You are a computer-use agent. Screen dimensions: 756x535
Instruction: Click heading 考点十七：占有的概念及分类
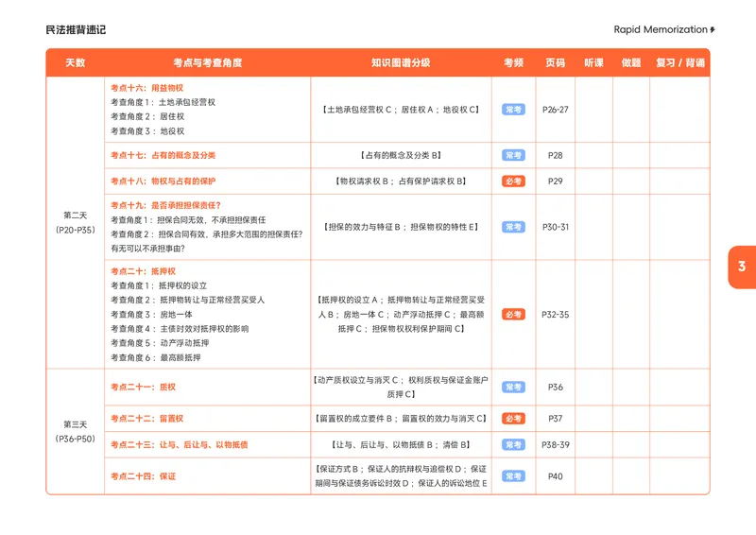coord(163,155)
